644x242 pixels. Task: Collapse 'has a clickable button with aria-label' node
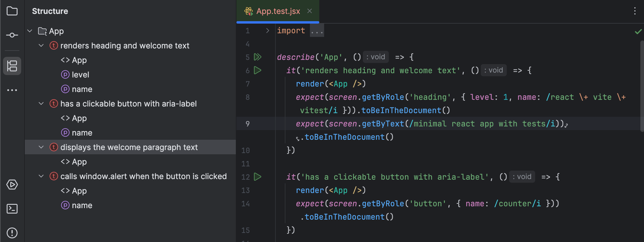point(41,103)
